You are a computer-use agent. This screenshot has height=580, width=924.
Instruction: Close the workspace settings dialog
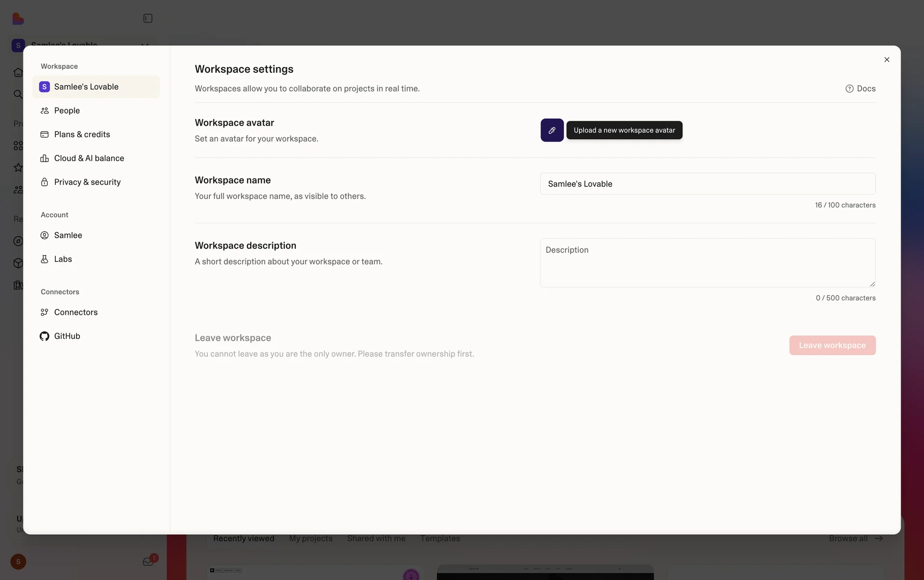click(886, 60)
